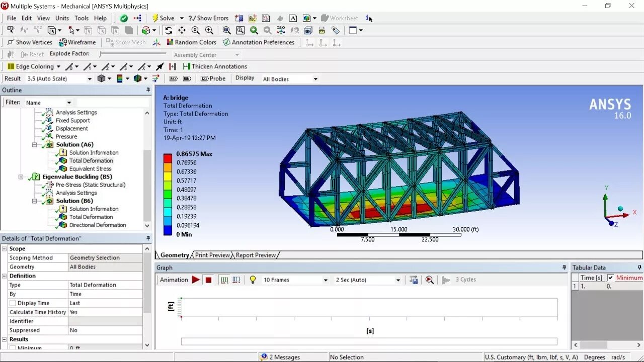Click the Distributed frames animation icon
Viewport: 644px width, 362px height.
(224, 280)
